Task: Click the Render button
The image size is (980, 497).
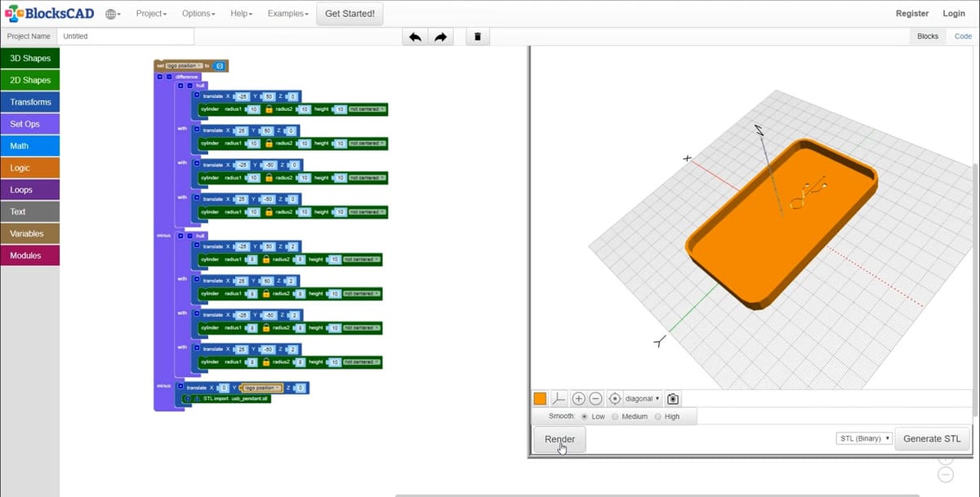Action: 560,439
